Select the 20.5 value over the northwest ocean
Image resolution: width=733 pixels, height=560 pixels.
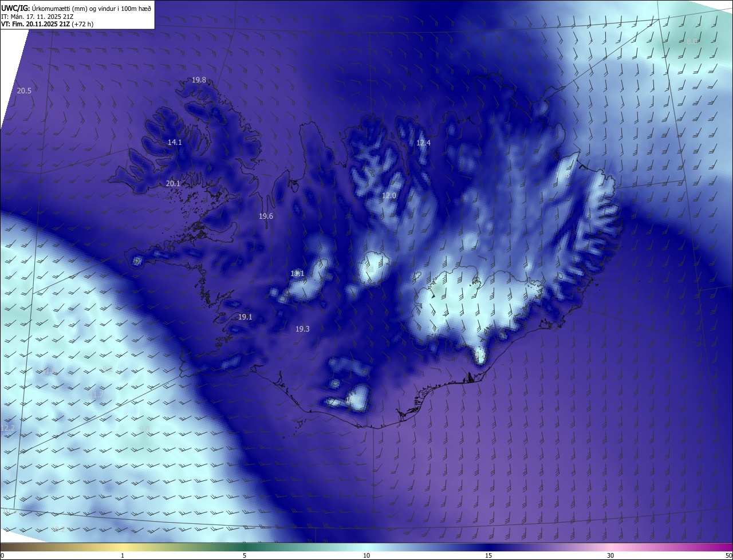click(x=24, y=90)
